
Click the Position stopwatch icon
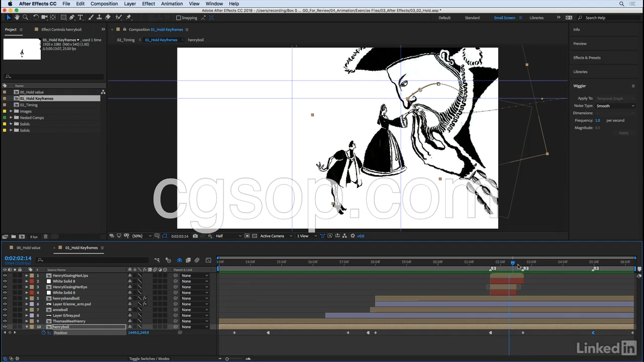[43, 333]
